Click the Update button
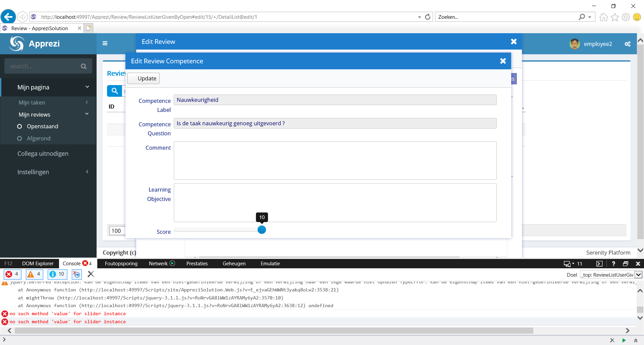 (x=143, y=78)
